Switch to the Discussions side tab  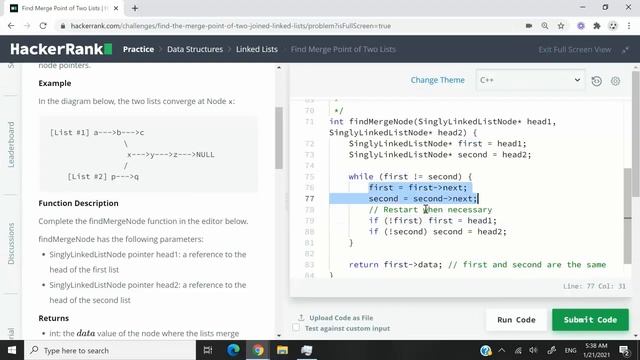11,244
